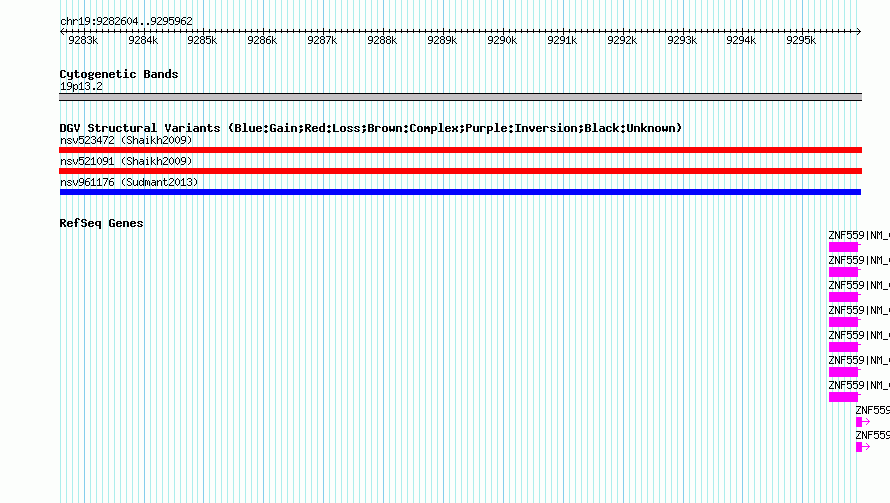Click the topmost ZNF559|NM_ gene label
Viewport: 890px width, 503px height.
pos(859,235)
